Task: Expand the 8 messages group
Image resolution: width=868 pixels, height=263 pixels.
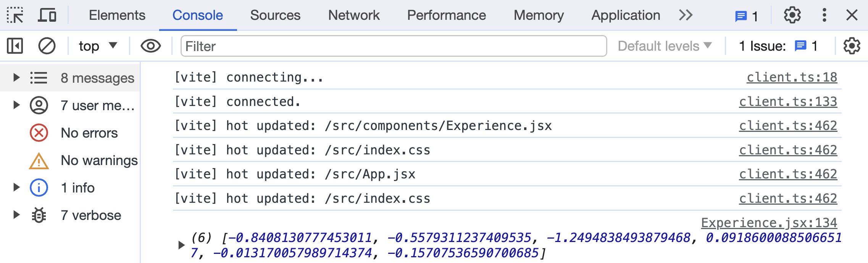Action: 16,78
